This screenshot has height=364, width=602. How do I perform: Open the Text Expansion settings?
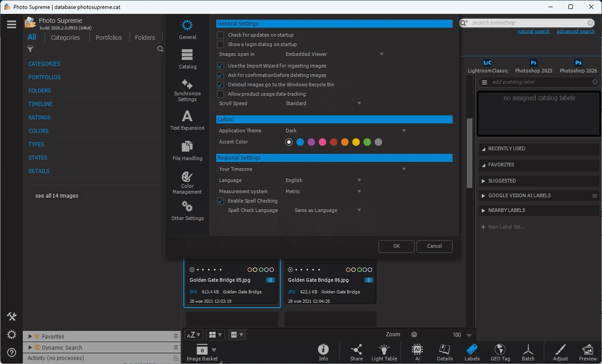click(x=187, y=120)
